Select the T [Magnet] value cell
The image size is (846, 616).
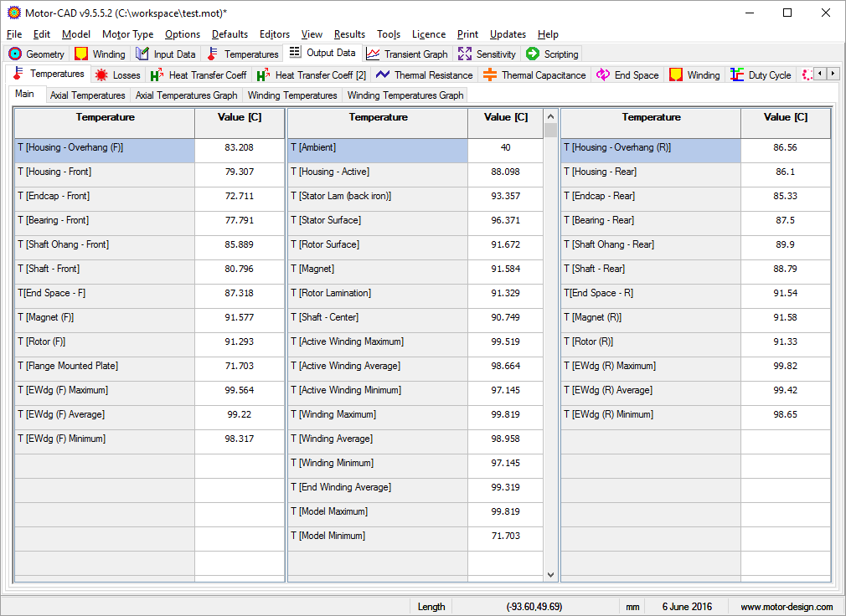click(505, 269)
